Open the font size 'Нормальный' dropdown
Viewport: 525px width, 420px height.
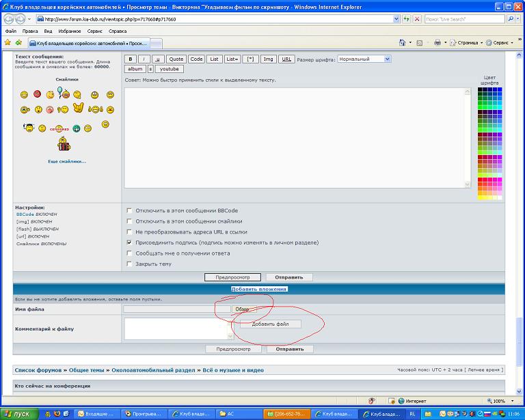(364, 59)
